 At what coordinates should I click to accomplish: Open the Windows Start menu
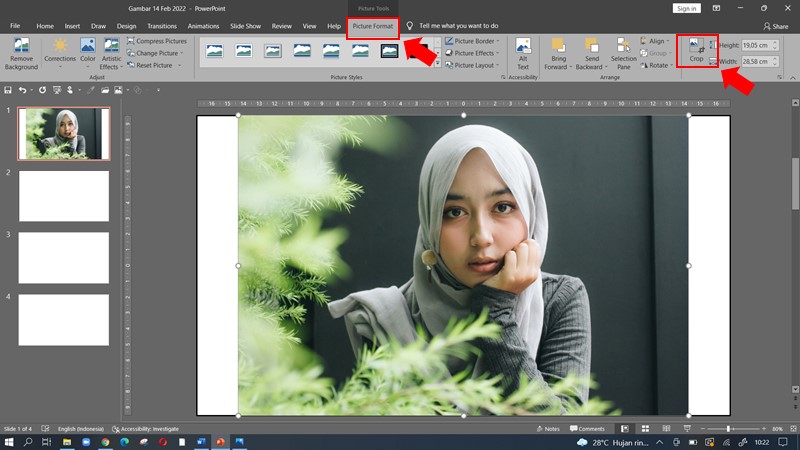coord(9,442)
